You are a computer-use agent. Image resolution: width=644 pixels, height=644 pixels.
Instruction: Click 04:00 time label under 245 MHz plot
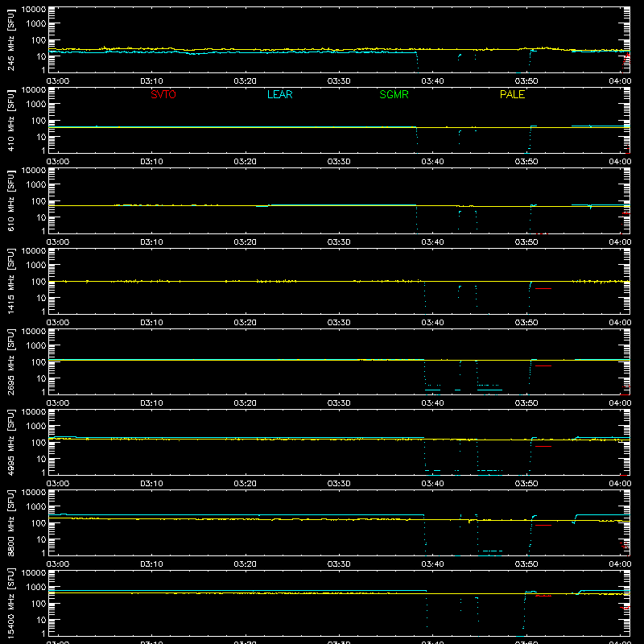coord(620,81)
